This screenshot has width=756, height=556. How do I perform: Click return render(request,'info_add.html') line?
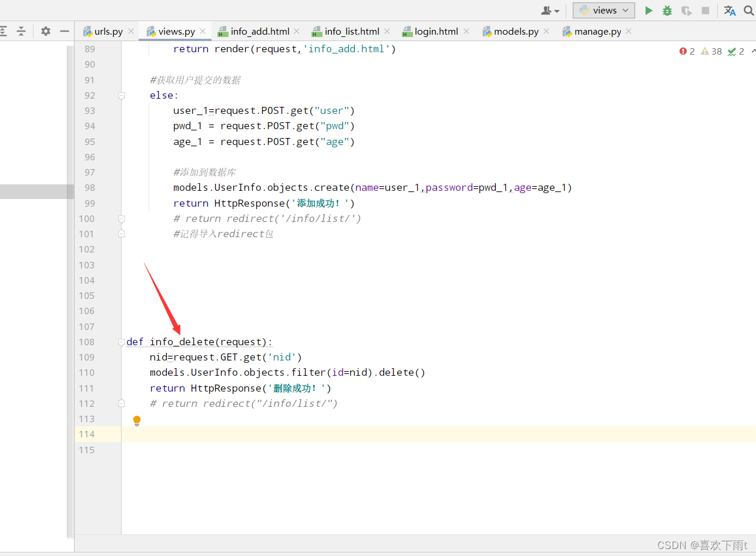(x=284, y=49)
